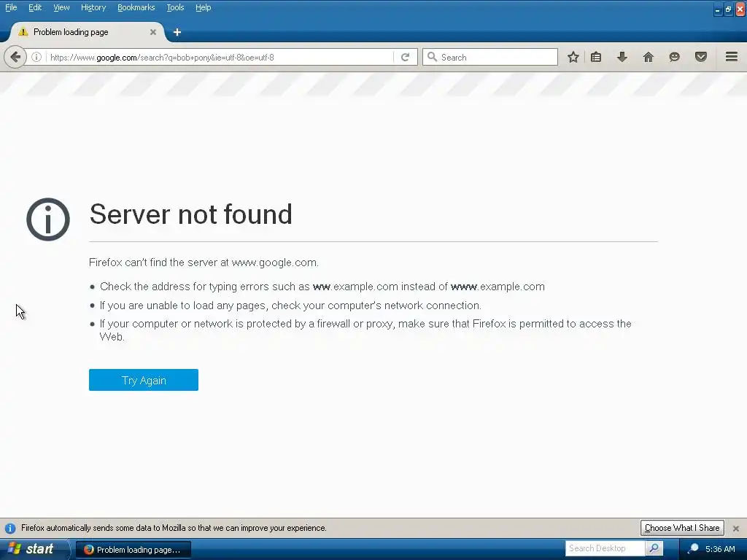Save page to Pocket icon

[701, 57]
